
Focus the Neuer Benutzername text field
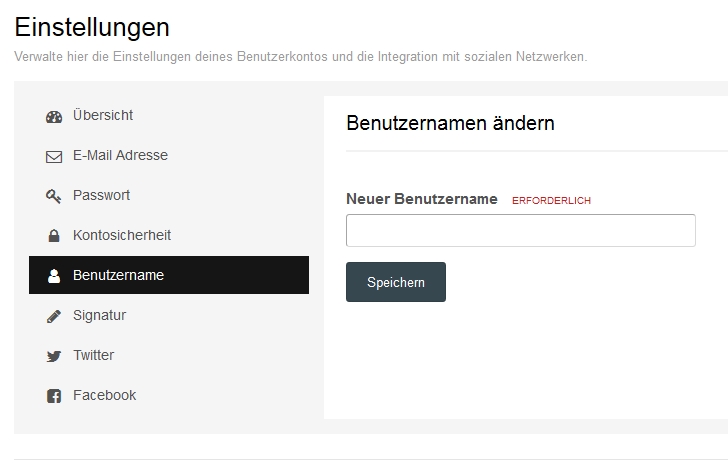pos(520,230)
